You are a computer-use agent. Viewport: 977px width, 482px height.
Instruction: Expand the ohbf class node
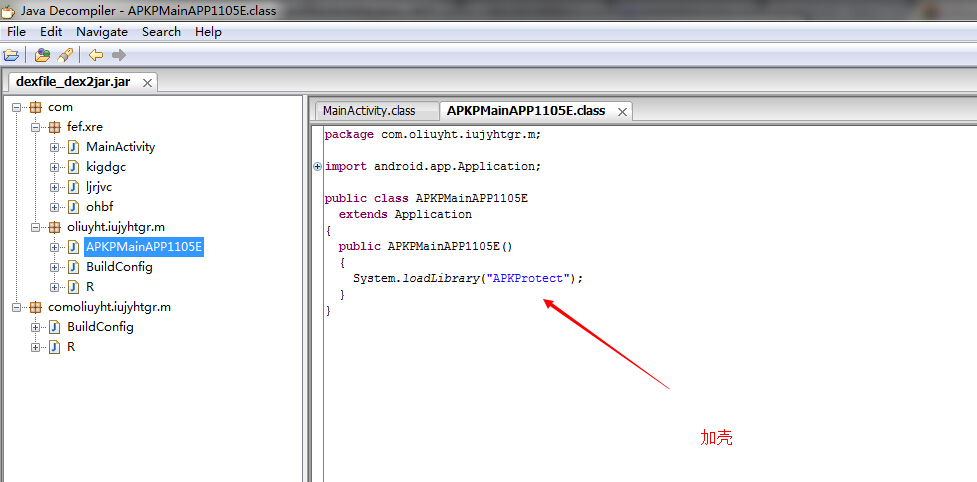55,207
